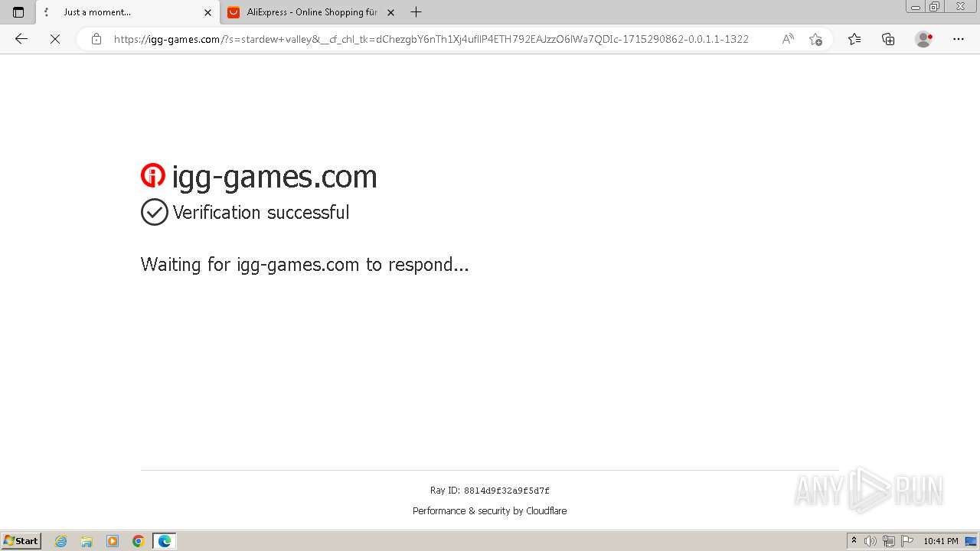The height and width of the screenshot is (551, 980).
Task: Open the Collections panel
Action: click(x=888, y=39)
